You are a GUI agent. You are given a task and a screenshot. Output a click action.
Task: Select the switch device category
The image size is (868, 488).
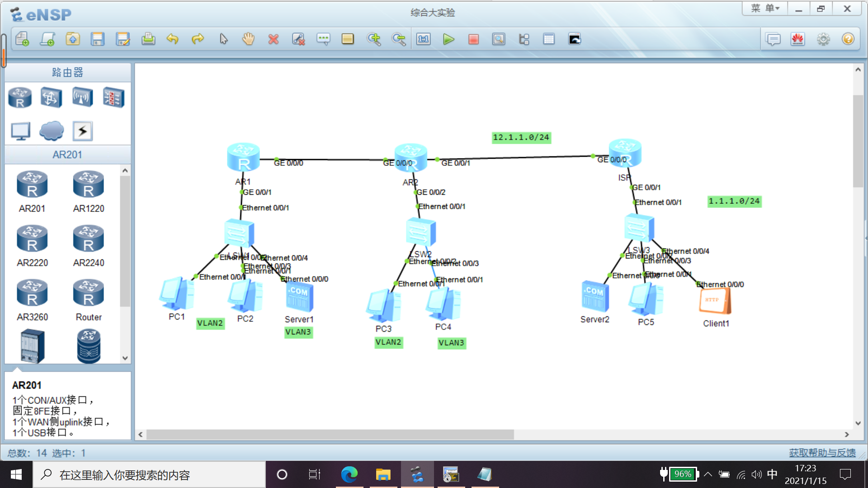pos(51,97)
